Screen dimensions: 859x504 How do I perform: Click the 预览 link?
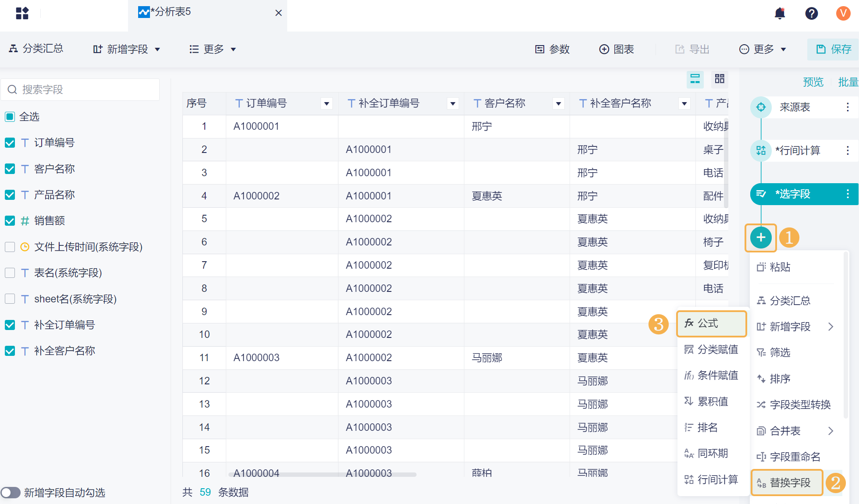[x=813, y=82]
